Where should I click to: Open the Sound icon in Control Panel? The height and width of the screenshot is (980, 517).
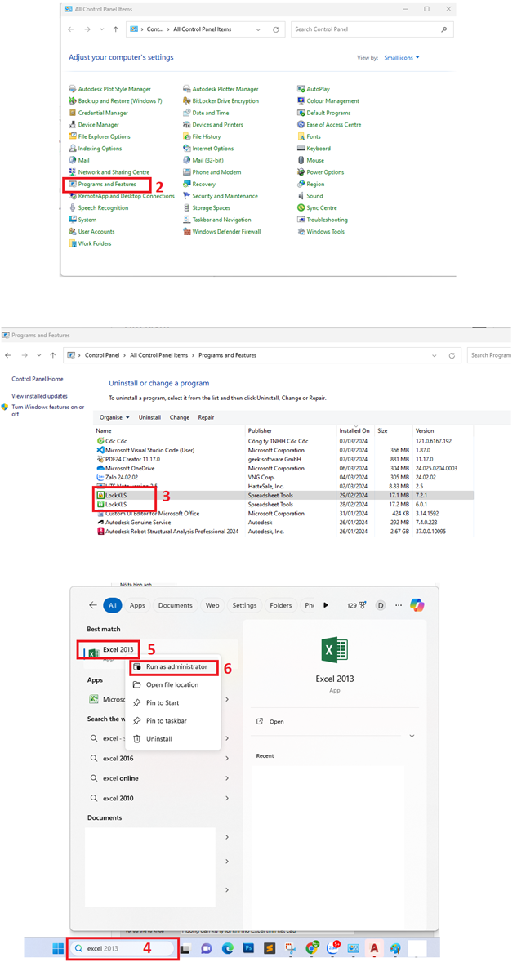click(x=301, y=196)
